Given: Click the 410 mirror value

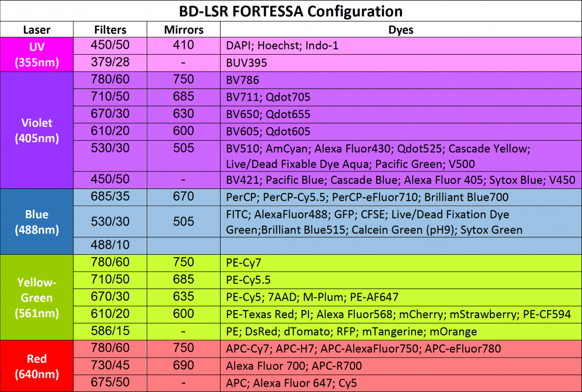Looking at the screenshot, I should pos(184,45).
